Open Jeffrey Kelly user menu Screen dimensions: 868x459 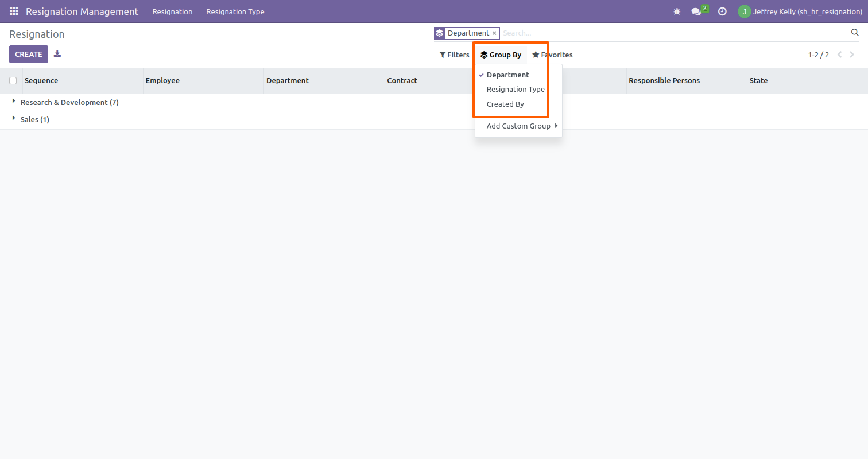(800, 11)
